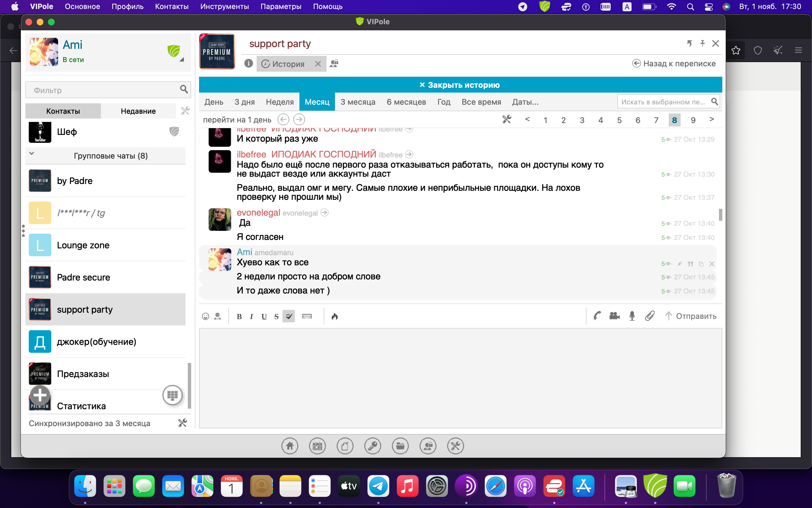Collapse the Групповые чаты group
Image resolution: width=812 pixels, height=508 pixels.
pos(32,153)
